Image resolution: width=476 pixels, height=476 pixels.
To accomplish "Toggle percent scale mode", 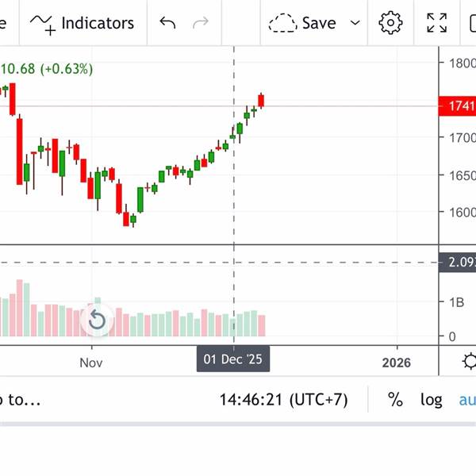I will click(395, 399).
